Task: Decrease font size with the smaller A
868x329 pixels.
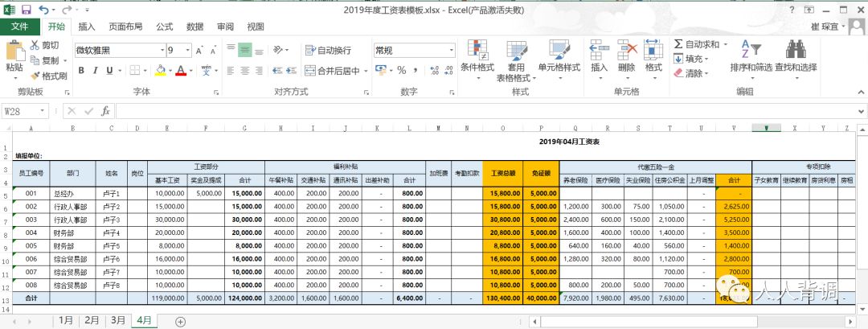Action: pyautogui.click(x=213, y=51)
